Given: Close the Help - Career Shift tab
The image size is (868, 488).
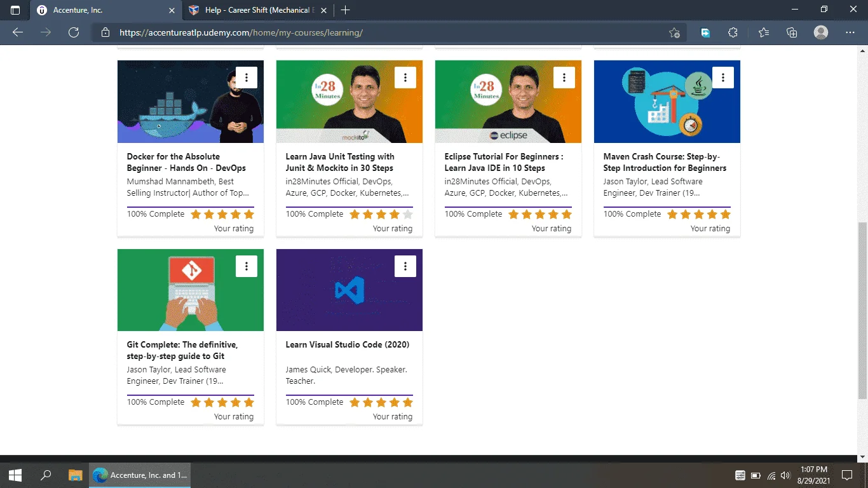Looking at the screenshot, I should (323, 10).
